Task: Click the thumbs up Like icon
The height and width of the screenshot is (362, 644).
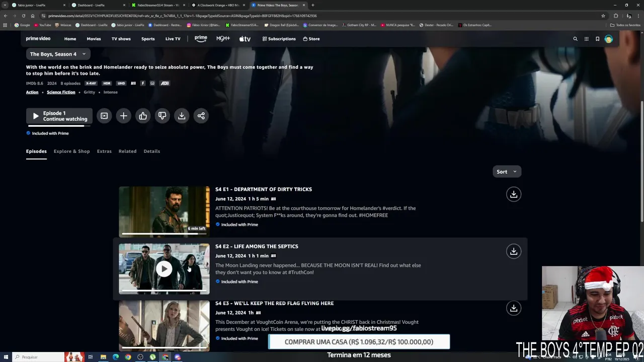Action: coord(143,116)
